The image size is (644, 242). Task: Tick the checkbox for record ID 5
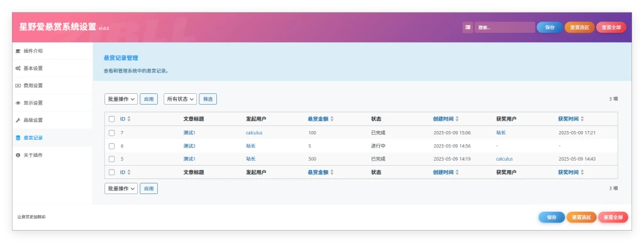[112, 159]
